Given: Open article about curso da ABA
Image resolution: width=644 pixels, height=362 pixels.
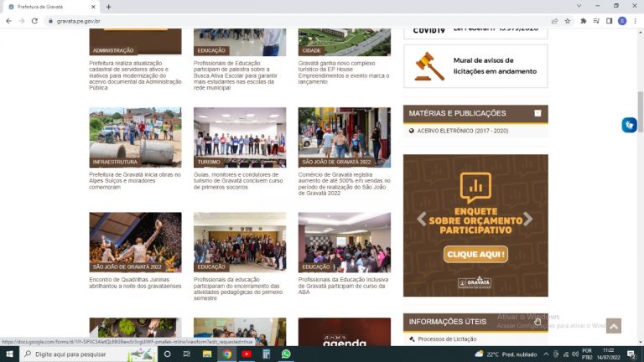Looking at the screenshot, I should point(343,286).
